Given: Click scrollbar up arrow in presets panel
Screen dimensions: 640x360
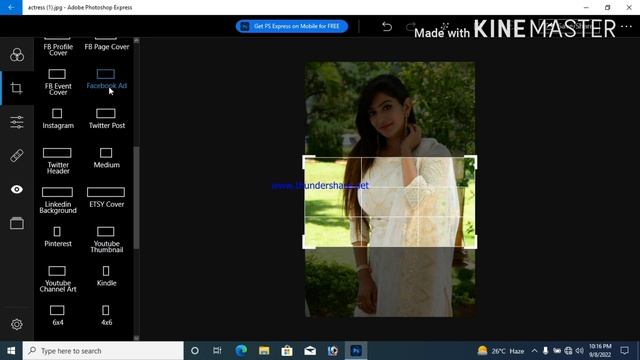Looking at the screenshot, I should 136,40.
